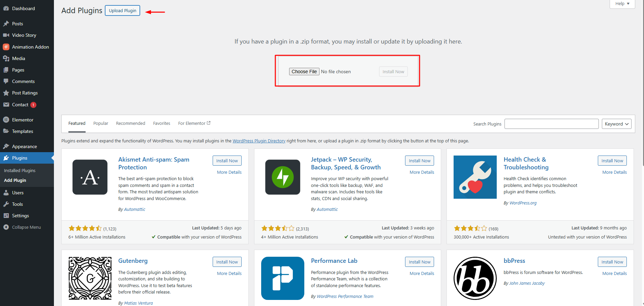Open the Akismet Anti-spam title link
The image size is (644, 306).
[154, 163]
